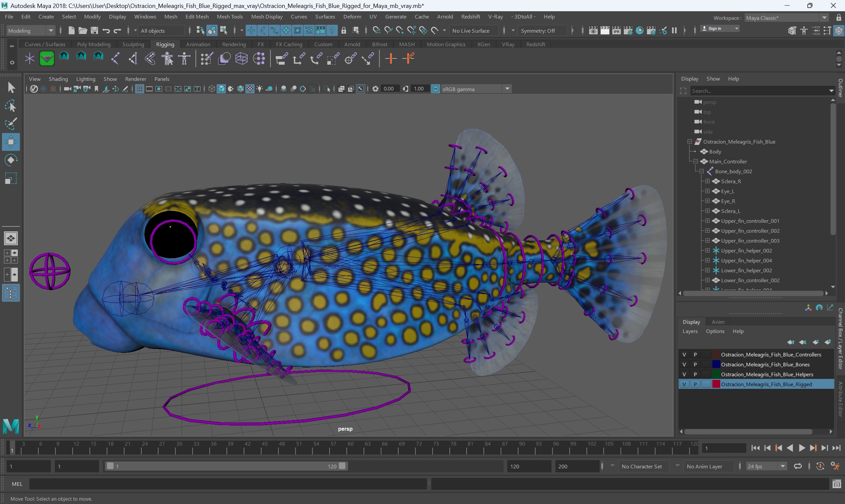Toggle visibility of the Rigged layer
The image size is (845, 504).
tap(684, 384)
